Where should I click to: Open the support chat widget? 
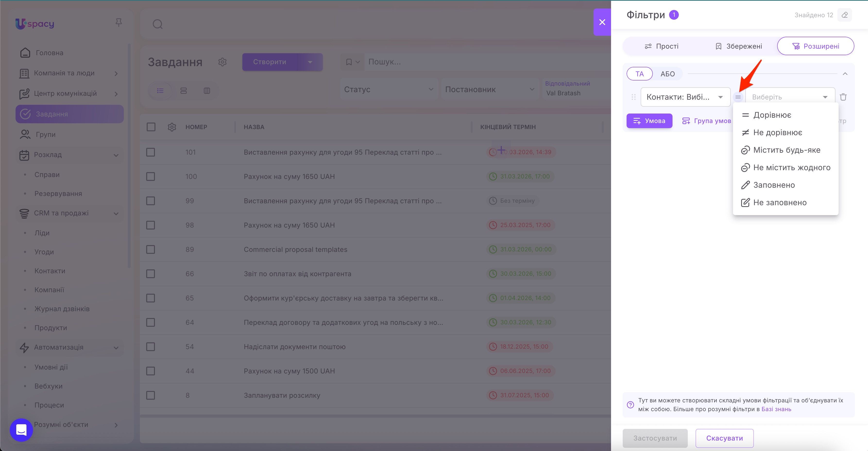tap(21, 430)
